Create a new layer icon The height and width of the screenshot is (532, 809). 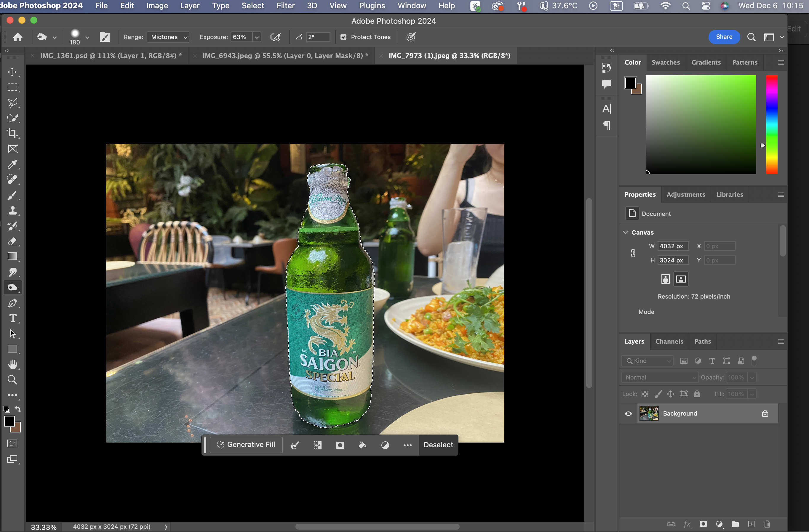tap(751, 524)
